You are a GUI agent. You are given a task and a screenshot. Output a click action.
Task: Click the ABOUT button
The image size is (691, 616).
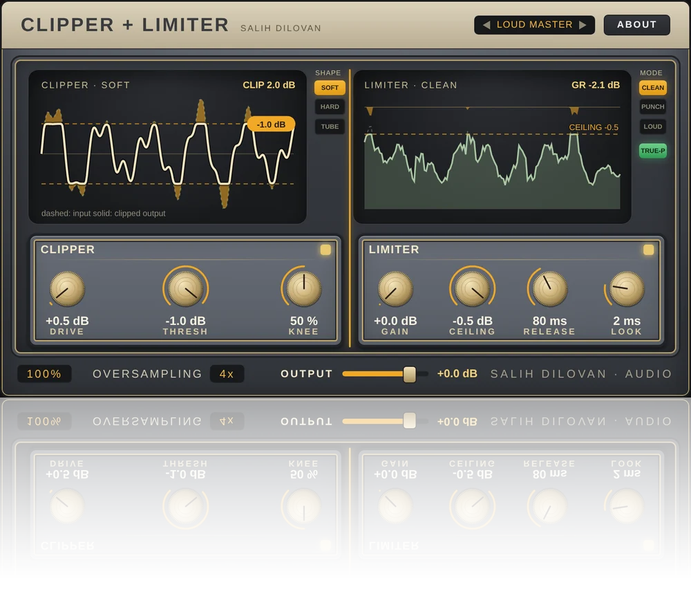637,25
